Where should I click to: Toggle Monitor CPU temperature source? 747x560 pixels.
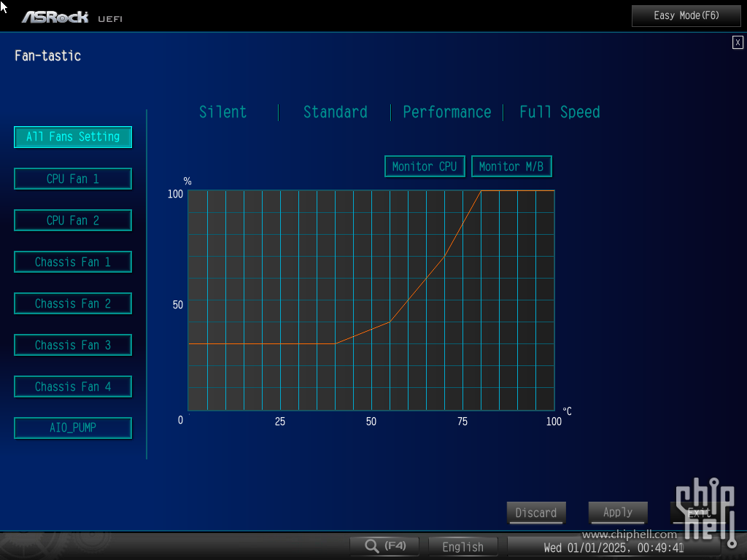[x=425, y=166]
